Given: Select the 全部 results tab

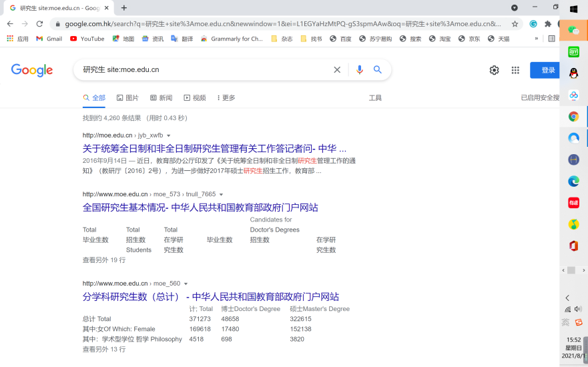Looking at the screenshot, I should 94,98.
